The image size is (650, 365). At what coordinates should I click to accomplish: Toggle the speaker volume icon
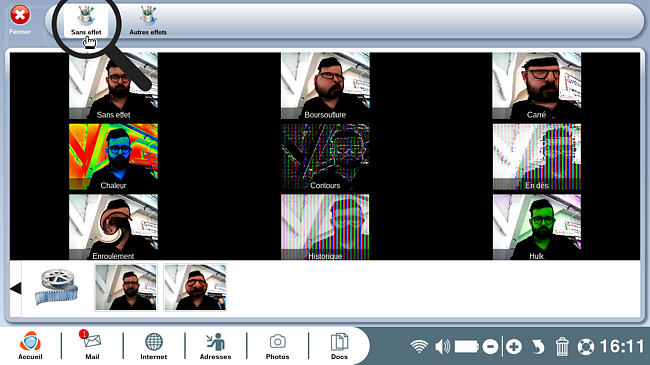click(x=443, y=346)
